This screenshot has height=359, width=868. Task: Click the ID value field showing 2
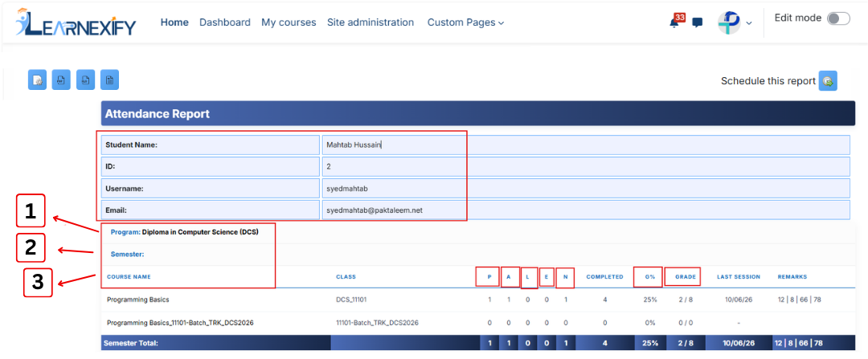point(586,166)
